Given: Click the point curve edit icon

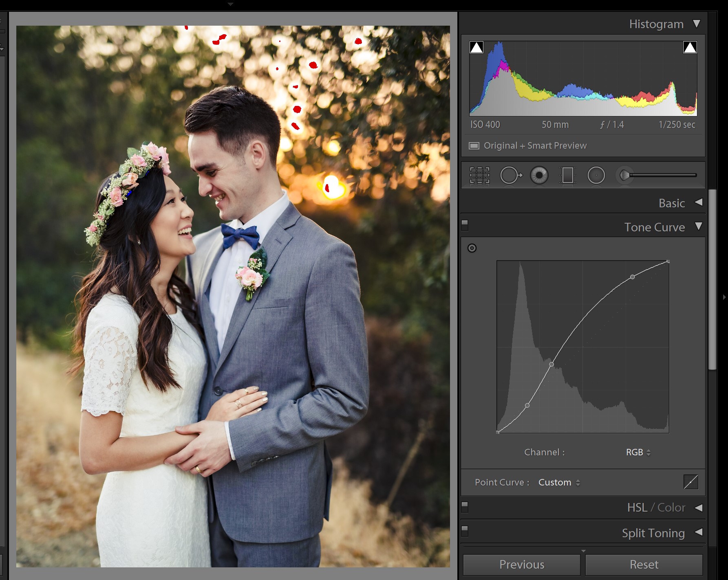Looking at the screenshot, I should pos(690,482).
